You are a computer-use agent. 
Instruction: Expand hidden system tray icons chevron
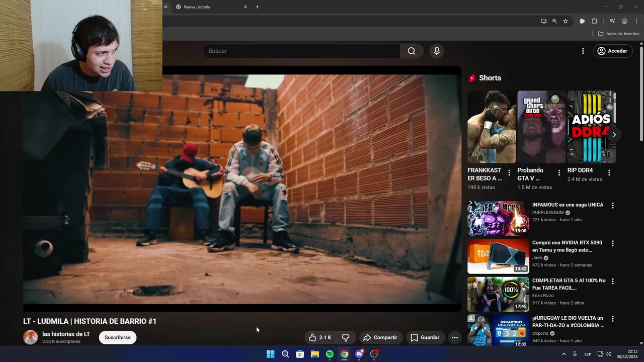[564, 354]
